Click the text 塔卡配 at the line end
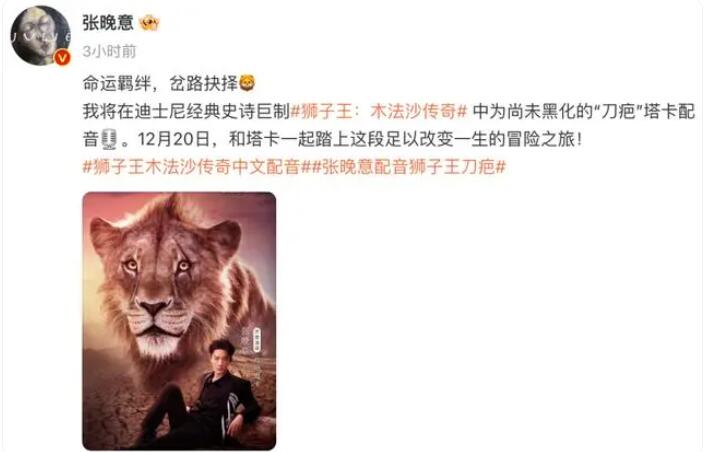The width and height of the screenshot is (725, 452). 670,111
